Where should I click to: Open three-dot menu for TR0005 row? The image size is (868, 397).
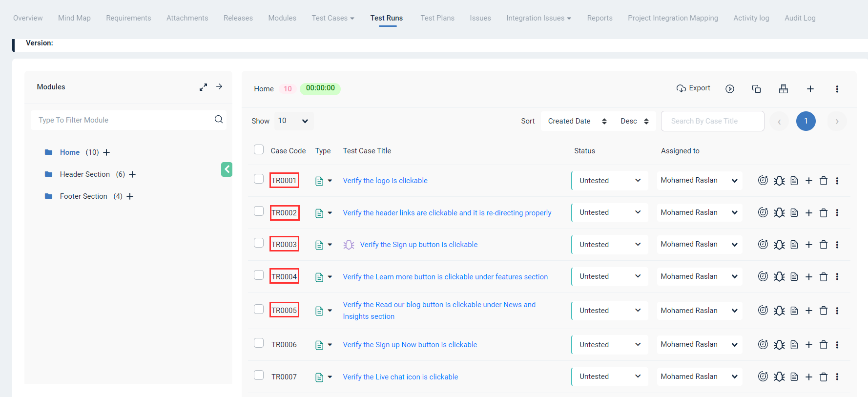tap(837, 311)
